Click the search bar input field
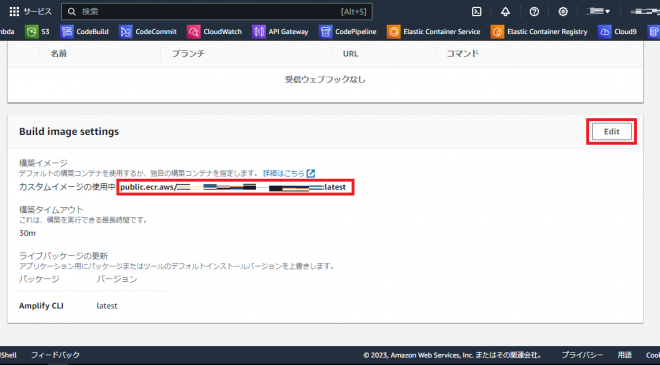Image resolution: width=660 pixels, height=365 pixels. [217, 12]
